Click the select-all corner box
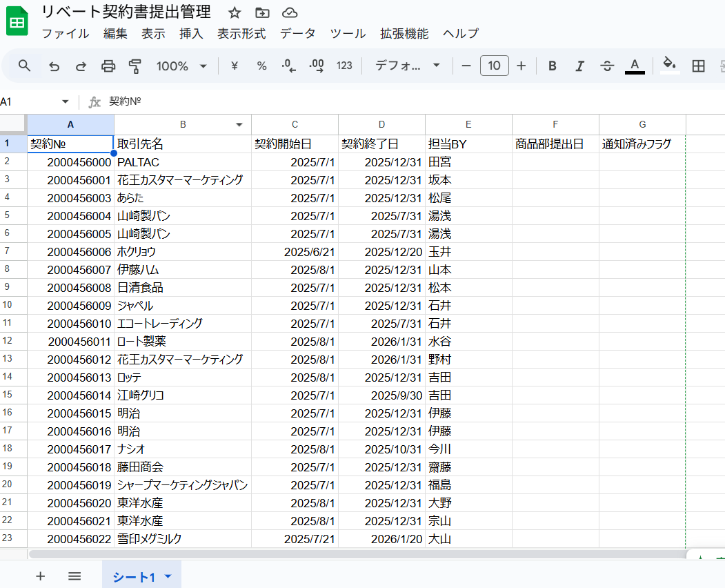The image size is (725, 588). click(13, 124)
